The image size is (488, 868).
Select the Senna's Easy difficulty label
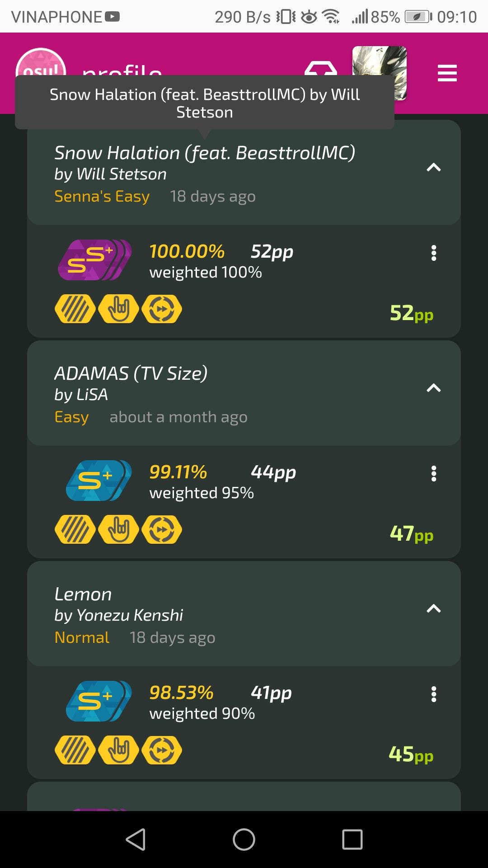(102, 197)
